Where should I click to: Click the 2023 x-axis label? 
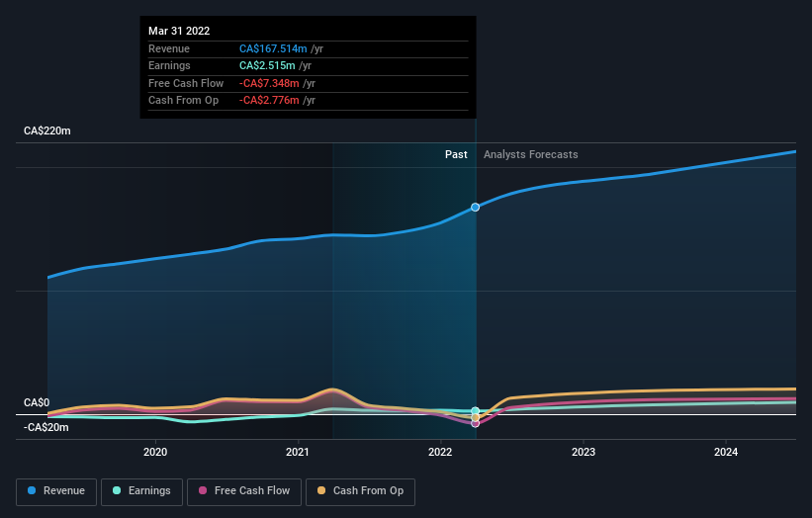(x=584, y=452)
